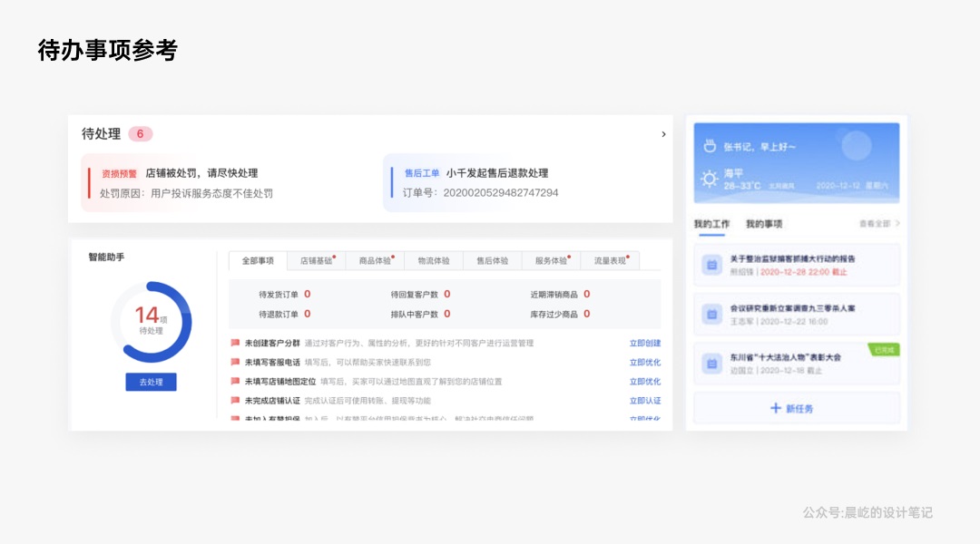Click the 14项 待处理 progress ring
The height and width of the screenshot is (544, 980).
coord(151,322)
